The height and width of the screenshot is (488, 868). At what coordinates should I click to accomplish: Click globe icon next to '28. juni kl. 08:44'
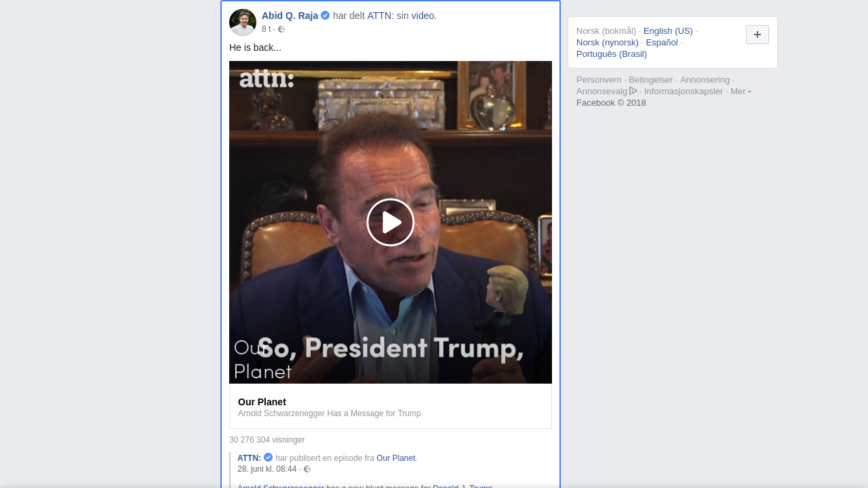307,469
